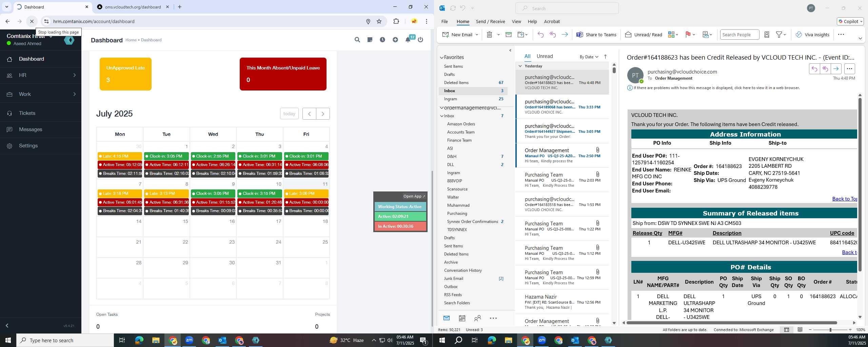The image size is (868, 347).
Task: Switch to Calendar view in Outlook navigation
Action: [462, 318]
